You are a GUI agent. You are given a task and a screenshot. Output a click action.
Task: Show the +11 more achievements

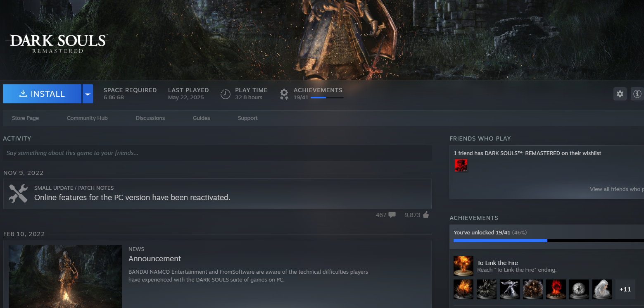(625, 289)
